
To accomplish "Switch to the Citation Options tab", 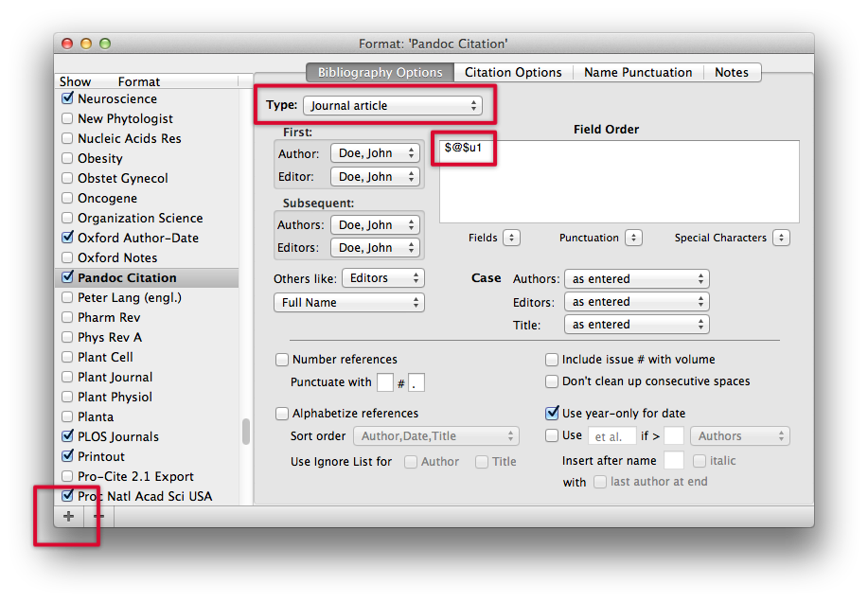I will (513, 72).
